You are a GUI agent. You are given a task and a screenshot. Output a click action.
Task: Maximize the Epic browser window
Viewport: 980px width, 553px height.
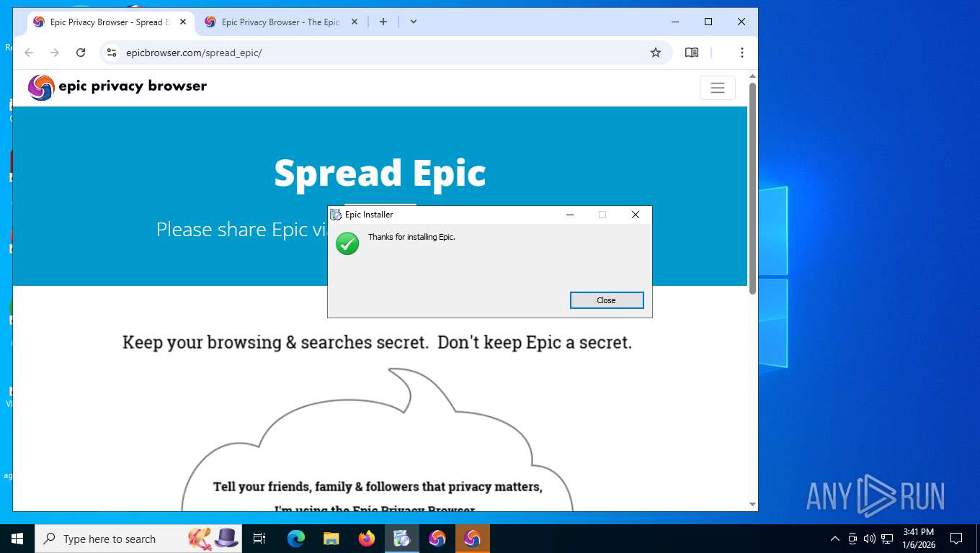pyautogui.click(x=708, y=22)
